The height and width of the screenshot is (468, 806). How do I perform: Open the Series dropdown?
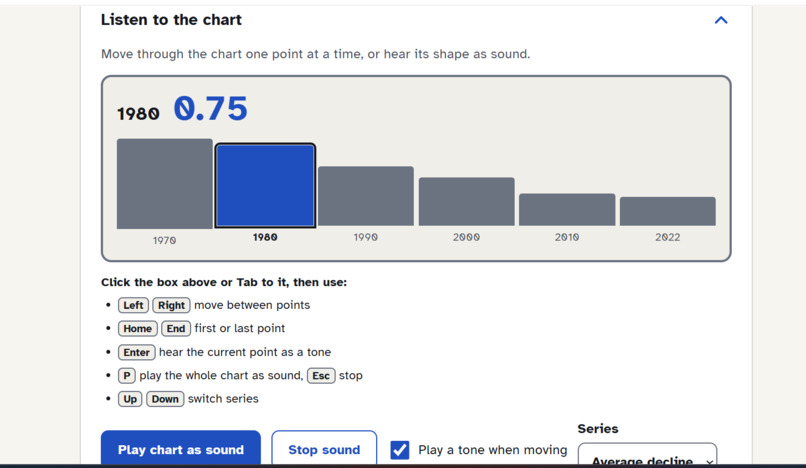(647, 455)
